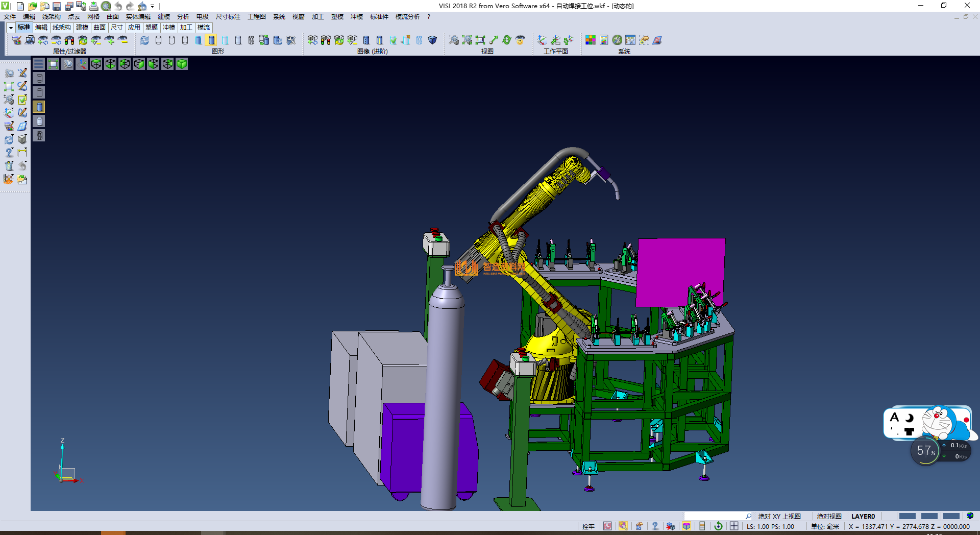Click the search input field in status bar
This screenshot has height=535, width=980.
point(715,516)
